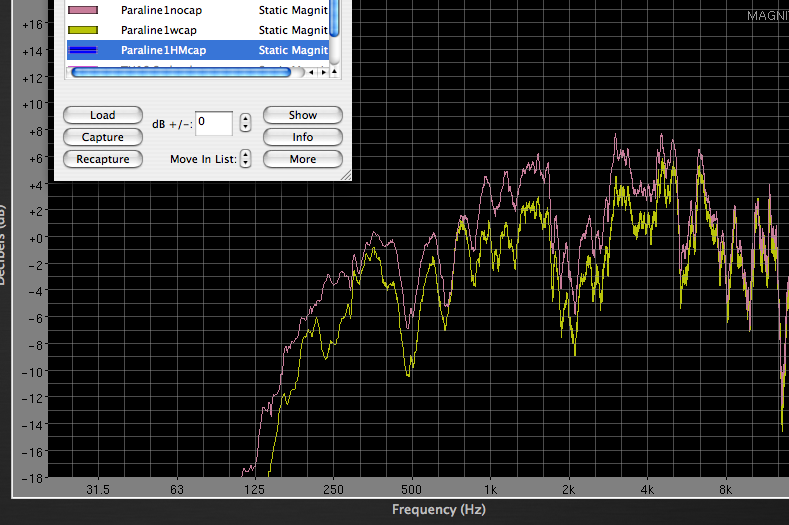Click the Capture button
Image resolution: width=789 pixels, height=525 pixels.
(103, 137)
